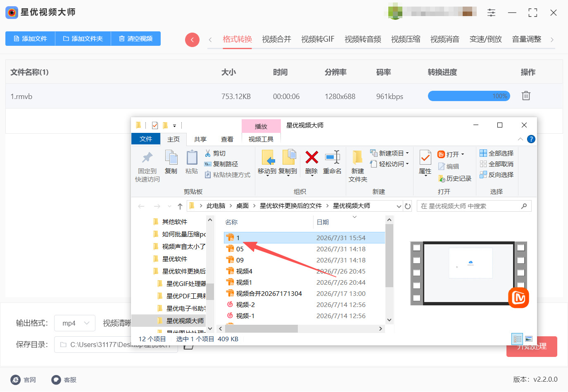The image size is (568, 392).
Task: Collapse the Explorer ribbon chevron
Action: pyautogui.click(x=520, y=139)
